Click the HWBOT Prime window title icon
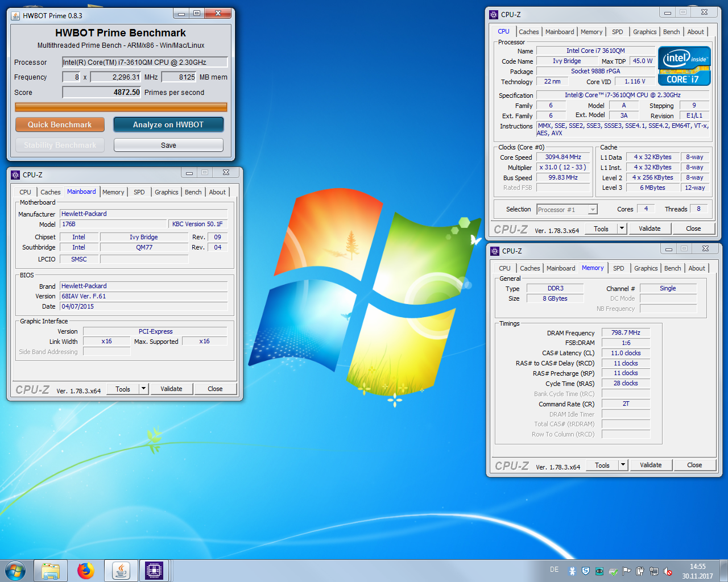The height and width of the screenshot is (582, 728). coord(15,15)
